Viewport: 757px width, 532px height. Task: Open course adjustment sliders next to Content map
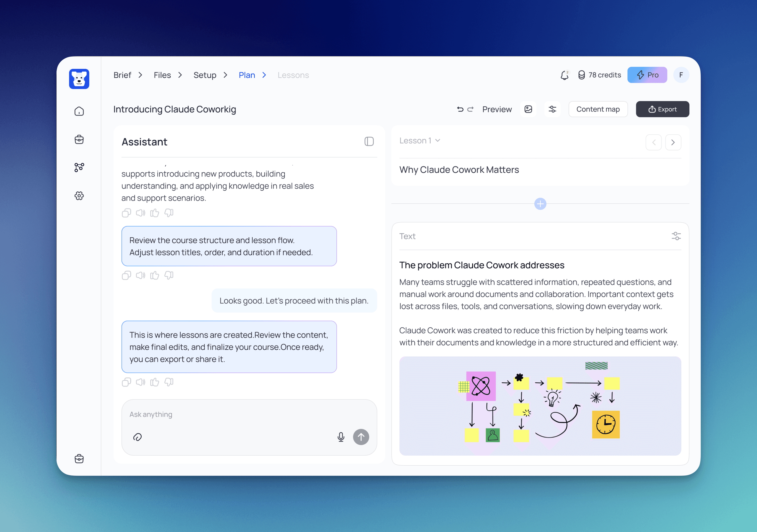[x=553, y=109]
